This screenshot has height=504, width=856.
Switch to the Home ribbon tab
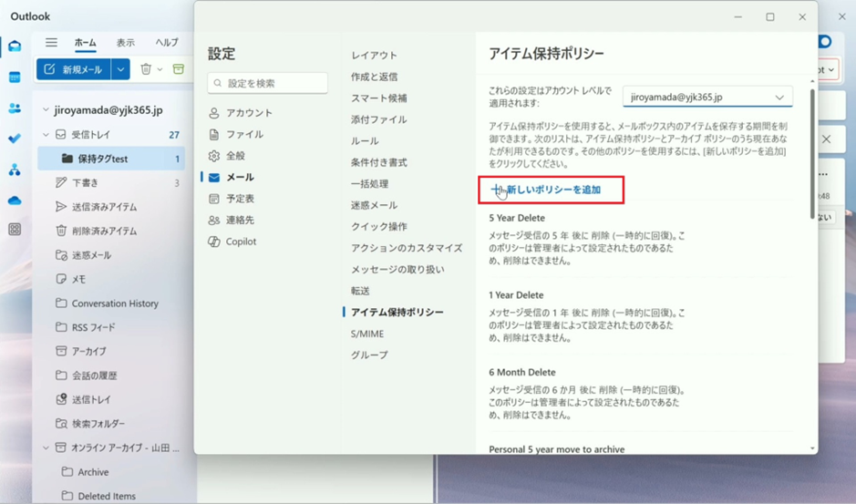click(85, 43)
